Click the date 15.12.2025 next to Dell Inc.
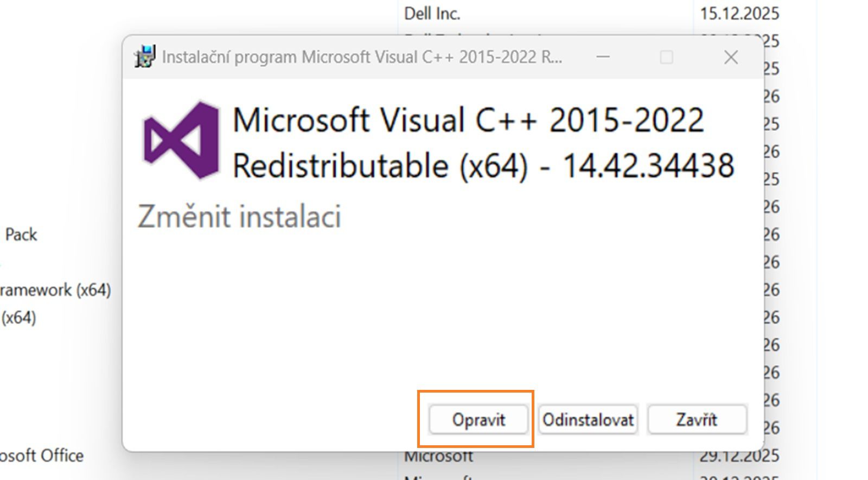This screenshot has height=480, width=868. (740, 13)
